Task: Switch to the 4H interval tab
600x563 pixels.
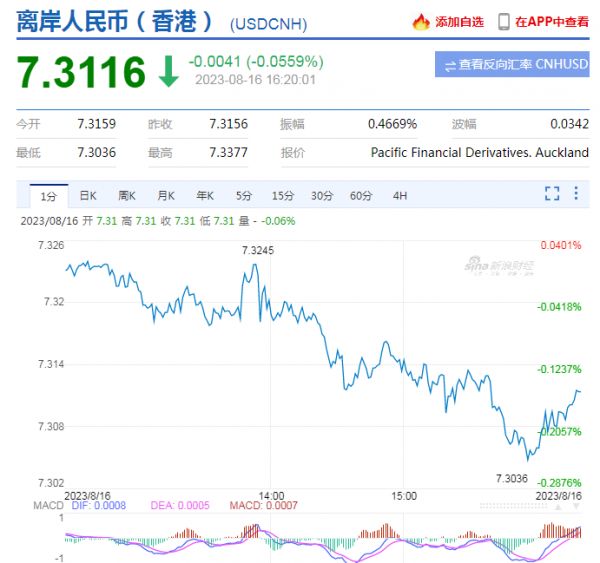Action: point(400,196)
